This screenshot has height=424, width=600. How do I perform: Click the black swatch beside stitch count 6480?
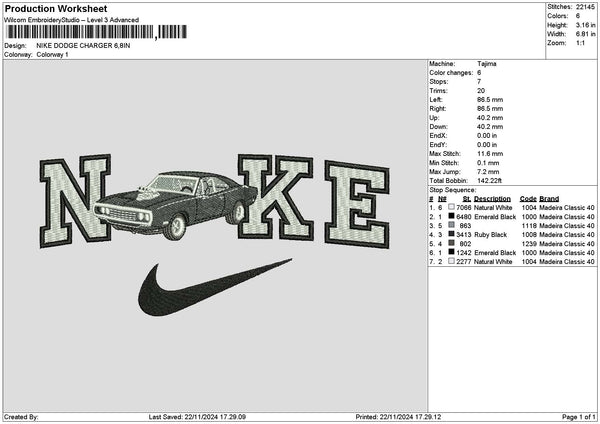click(x=452, y=216)
